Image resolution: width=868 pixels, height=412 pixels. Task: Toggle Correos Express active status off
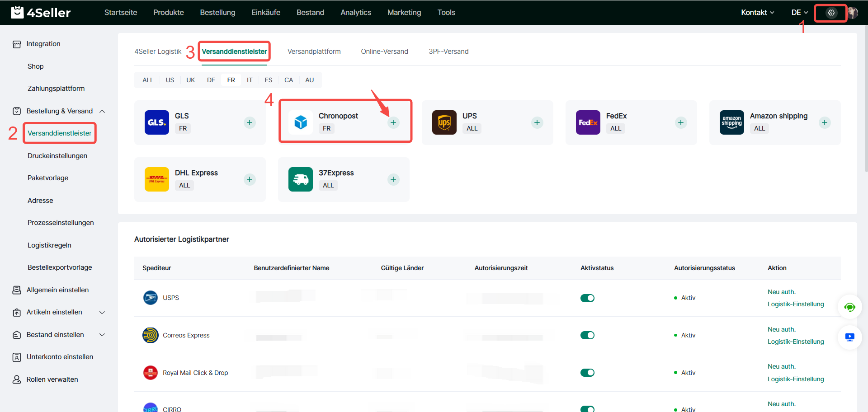coord(587,335)
